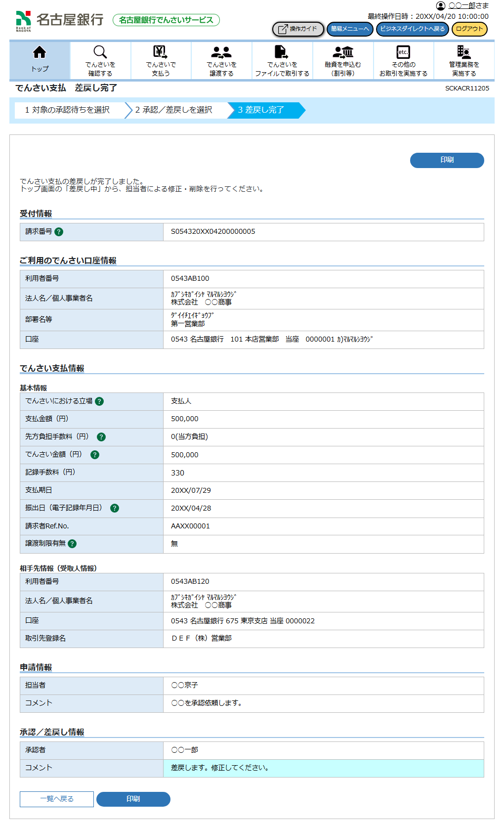Screen dimensions: 504x824
Task: Choose the ファイルで取引する file icon
Action: tap(282, 52)
